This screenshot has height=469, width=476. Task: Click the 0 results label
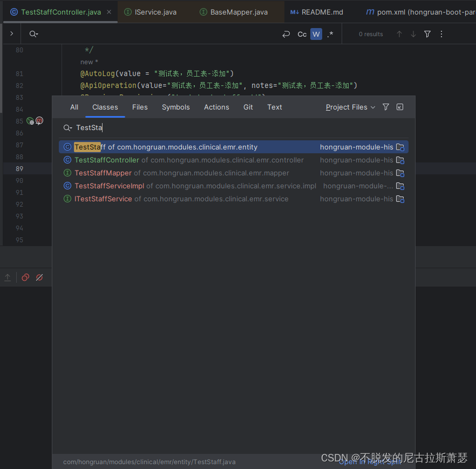pyautogui.click(x=371, y=34)
